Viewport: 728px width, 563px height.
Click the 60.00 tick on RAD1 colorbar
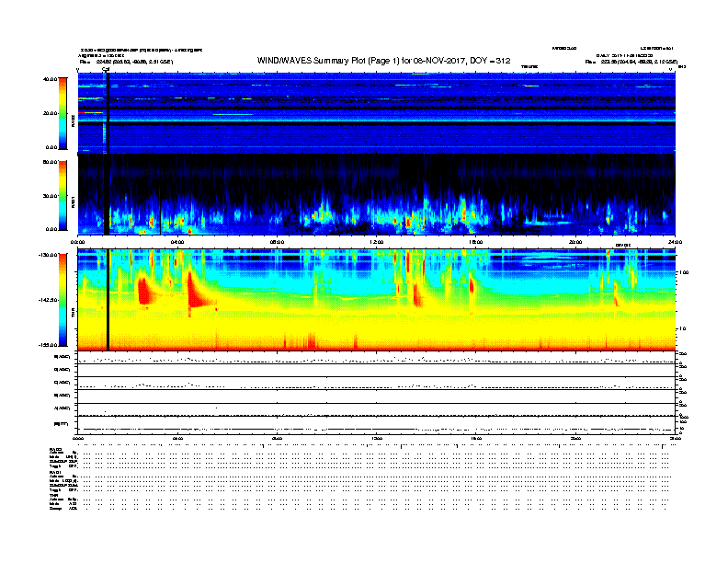[50, 162]
